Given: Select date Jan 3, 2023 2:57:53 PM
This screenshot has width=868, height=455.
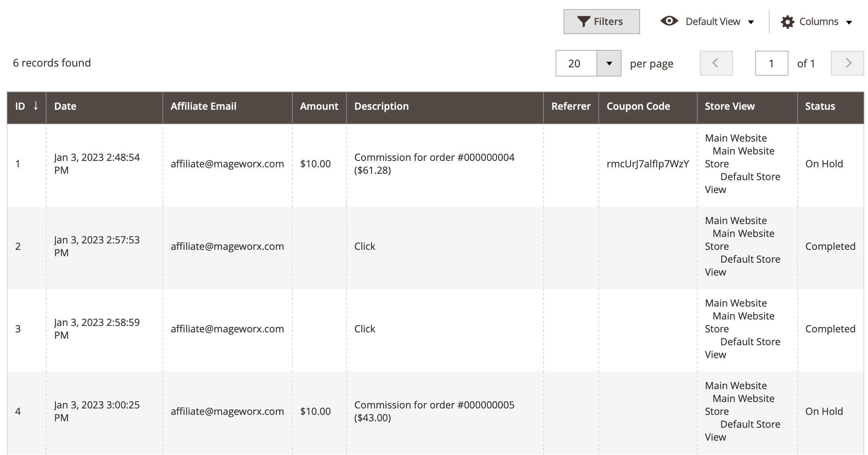Looking at the screenshot, I should tap(97, 246).
